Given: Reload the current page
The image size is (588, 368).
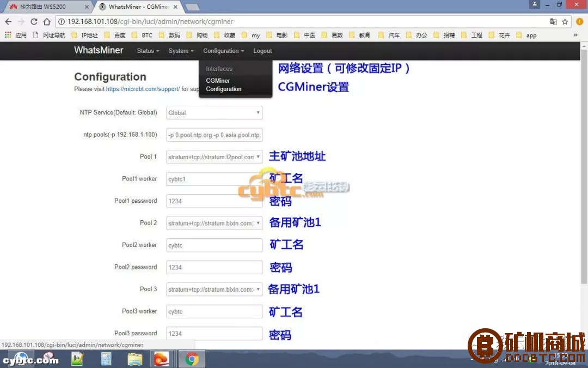Looking at the screenshot, I should (x=34, y=22).
